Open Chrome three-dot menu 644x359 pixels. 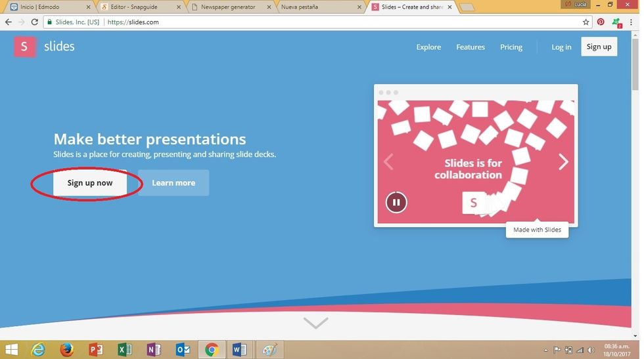click(x=632, y=22)
